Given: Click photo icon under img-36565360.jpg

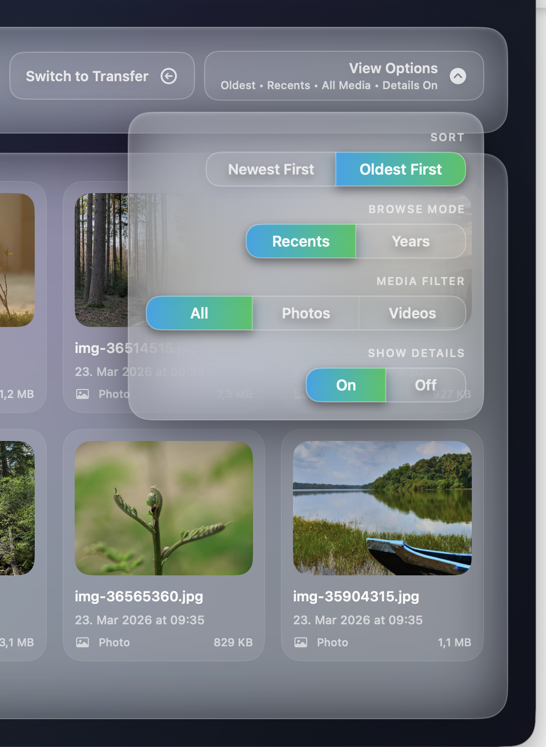Looking at the screenshot, I should [x=82, y=642].
